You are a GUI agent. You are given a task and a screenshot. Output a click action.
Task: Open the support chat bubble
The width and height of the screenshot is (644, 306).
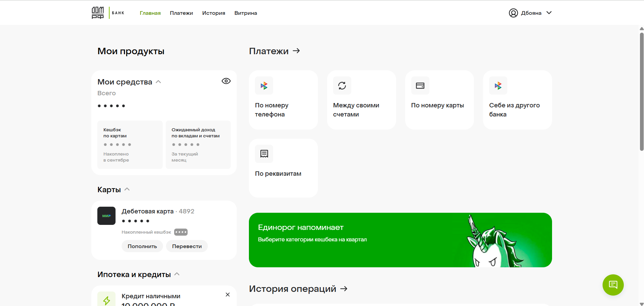pos(613,285)
